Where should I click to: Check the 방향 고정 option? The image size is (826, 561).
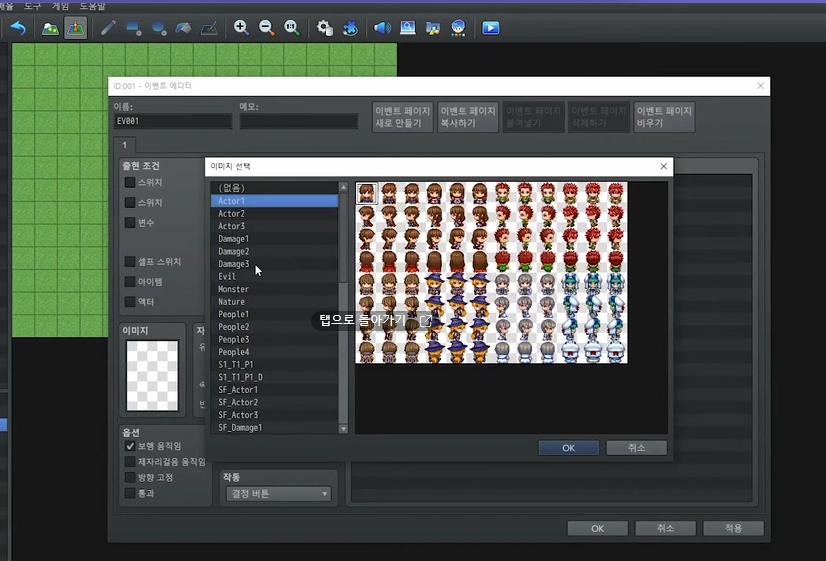(x=130, y=478)
